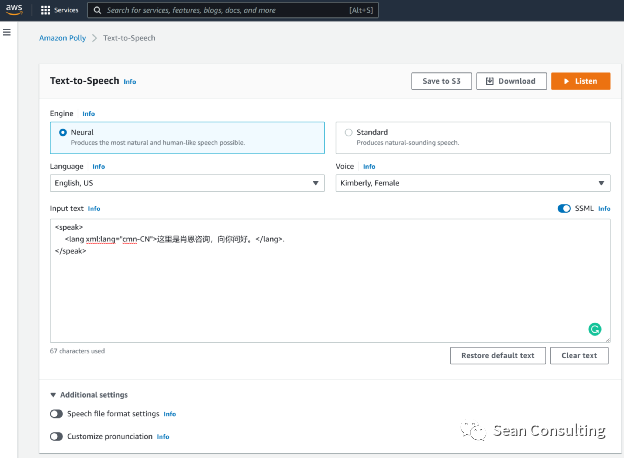Go to the Amazon Polly breadcrumb
The image size is (624, 458).
click(62, 38)
